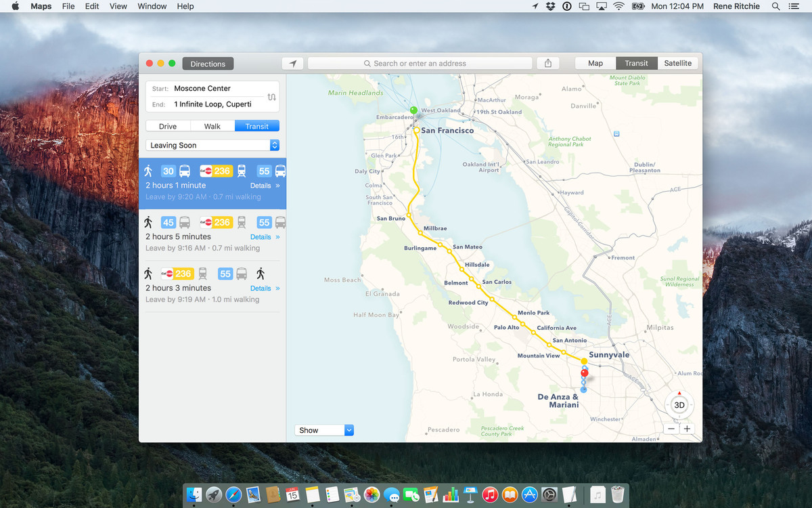Toggle 3D map view
Screen dimensions: 812x508
click(x=679, y=405)
